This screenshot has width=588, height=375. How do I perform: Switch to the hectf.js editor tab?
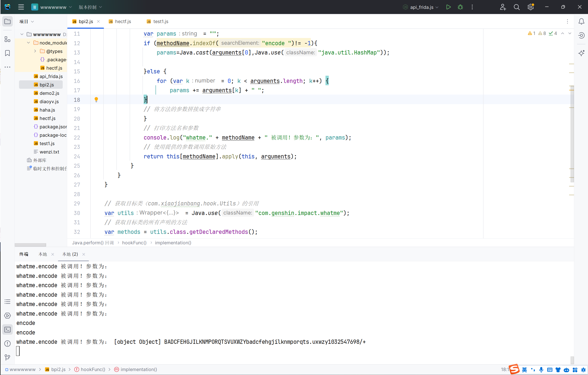pyautogui.click(x=120, y=21)
